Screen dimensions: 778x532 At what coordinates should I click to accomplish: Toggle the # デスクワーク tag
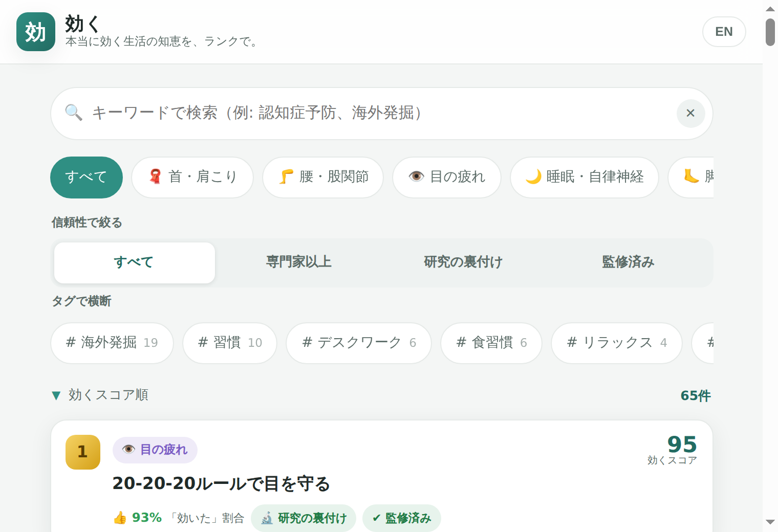359,343
